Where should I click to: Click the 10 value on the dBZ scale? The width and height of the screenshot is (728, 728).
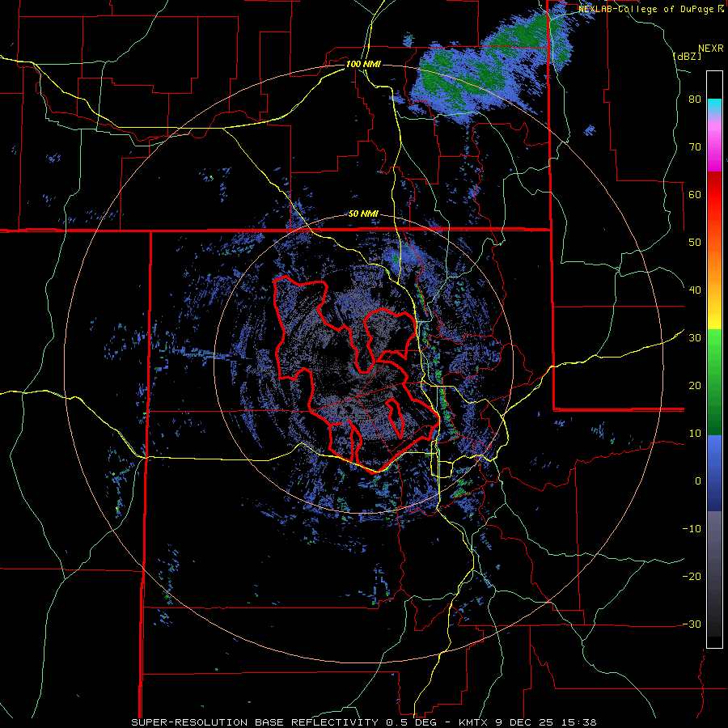coord(695,434)
